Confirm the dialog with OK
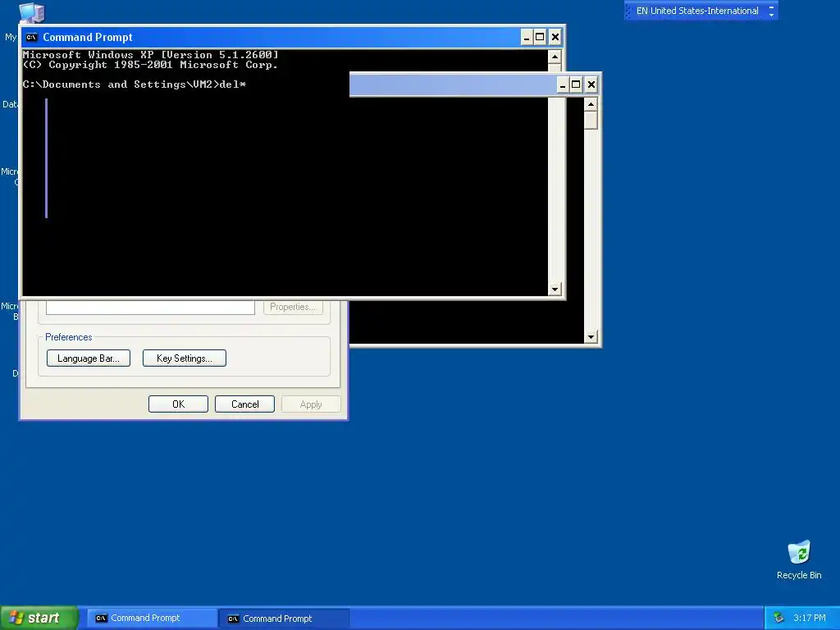This screenshot has height=630, width=840. click(178, 404)
